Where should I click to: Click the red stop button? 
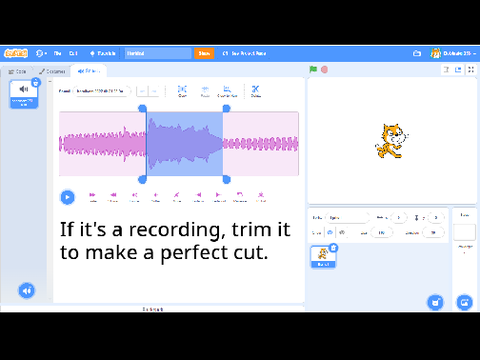coord(324,69)
